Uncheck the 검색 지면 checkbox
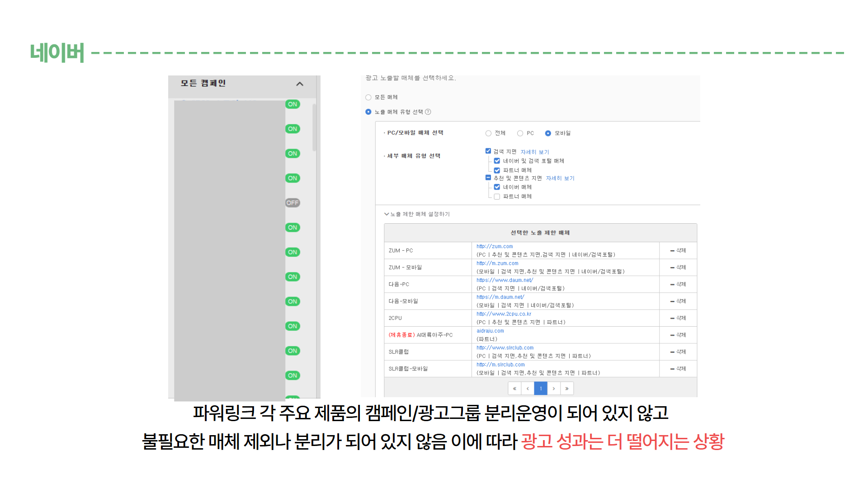This screenshot has width=868, height=488. click(488, 151)
